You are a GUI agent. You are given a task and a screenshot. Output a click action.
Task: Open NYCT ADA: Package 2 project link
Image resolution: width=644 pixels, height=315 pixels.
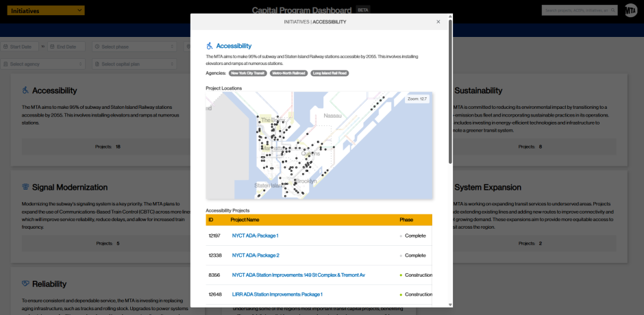pyautogui.click(x=256, y=255)
